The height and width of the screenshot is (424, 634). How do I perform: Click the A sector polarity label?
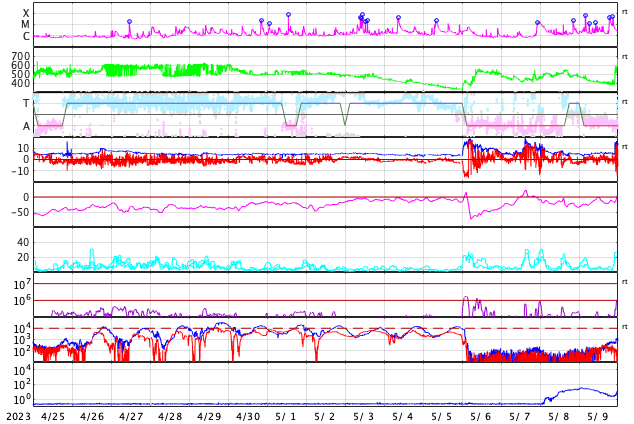(26, 126)
